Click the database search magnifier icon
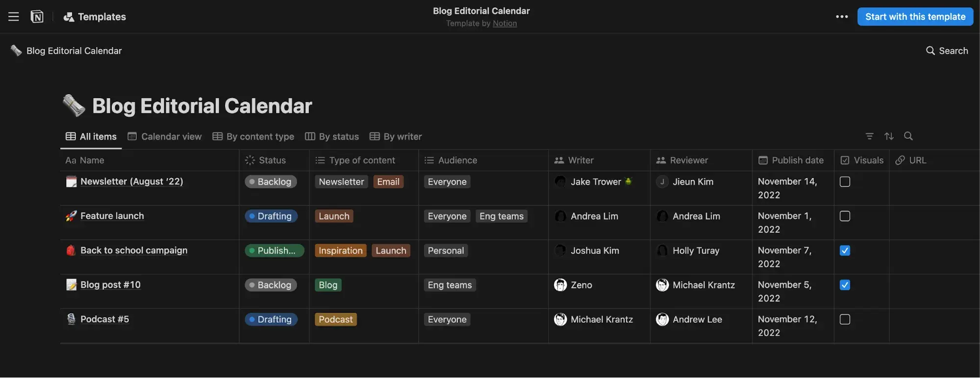 click(x=908, y=136)
